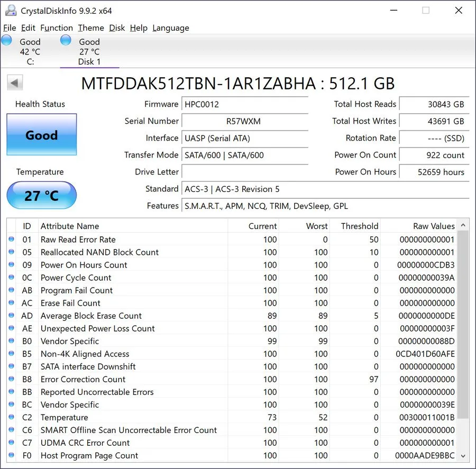476x469 pixels.
Task: Click the Worst column header
Action: pyautogui.click(x=304, y=226)
